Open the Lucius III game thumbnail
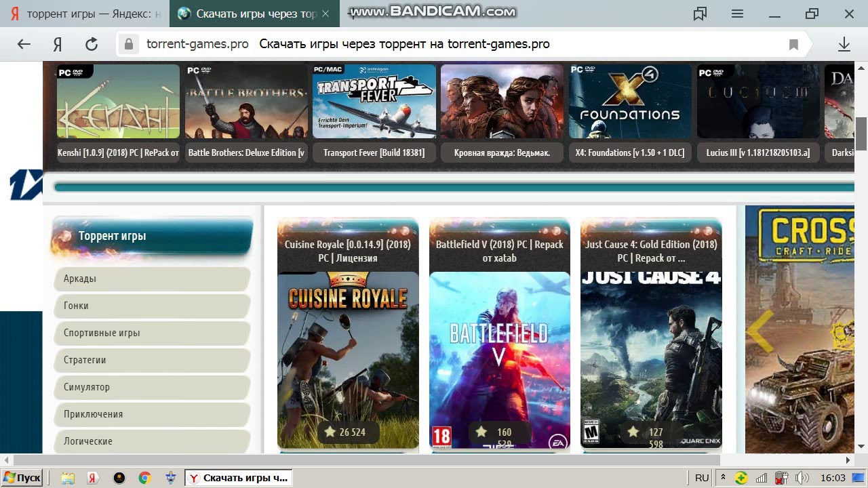Image resolution: width=868 pixels, height=488 pixels. pyautogui.click(x=758, y=102)
